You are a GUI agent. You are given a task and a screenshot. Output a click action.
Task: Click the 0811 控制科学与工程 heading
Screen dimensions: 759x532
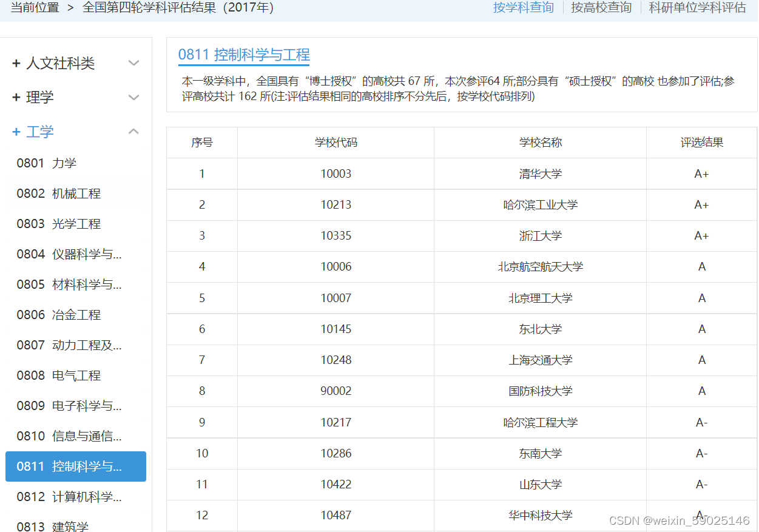244,55
